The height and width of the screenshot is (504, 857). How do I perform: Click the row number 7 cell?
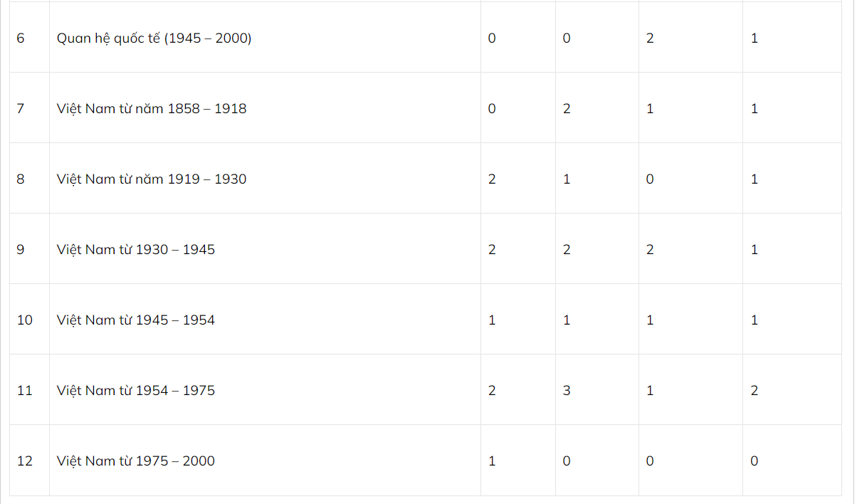point(21,109)
